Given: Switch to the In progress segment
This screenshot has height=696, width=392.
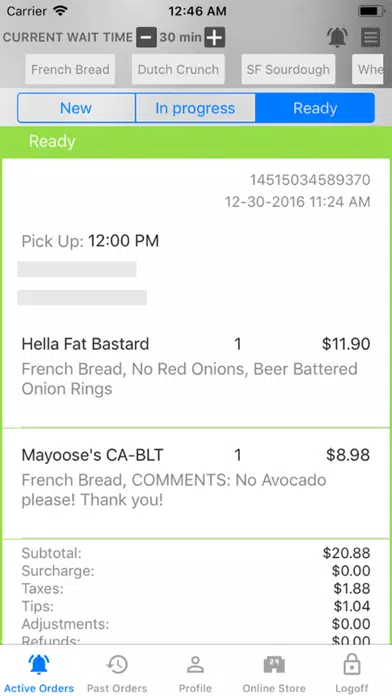Looking at the screenshot, I should 195,108.
